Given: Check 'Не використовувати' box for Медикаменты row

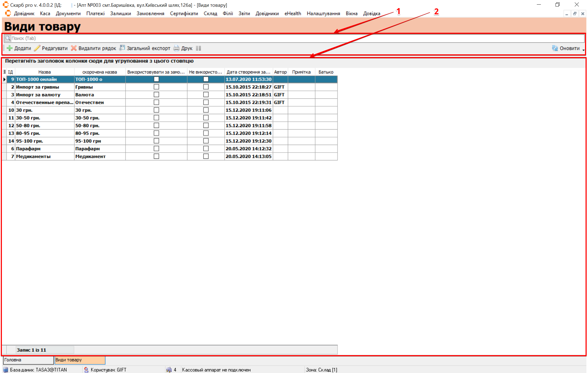Looking at the screenshot, I should (206, 156).
